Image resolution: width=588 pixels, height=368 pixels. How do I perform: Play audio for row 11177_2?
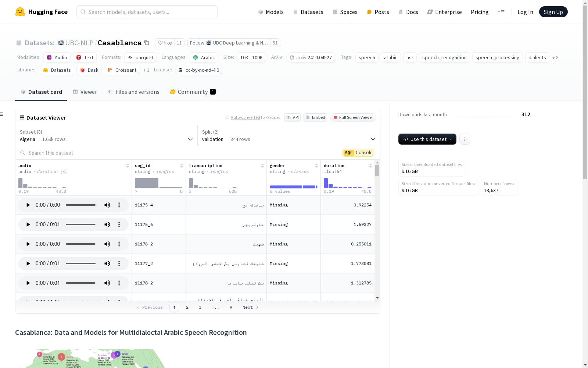point(28,263)
